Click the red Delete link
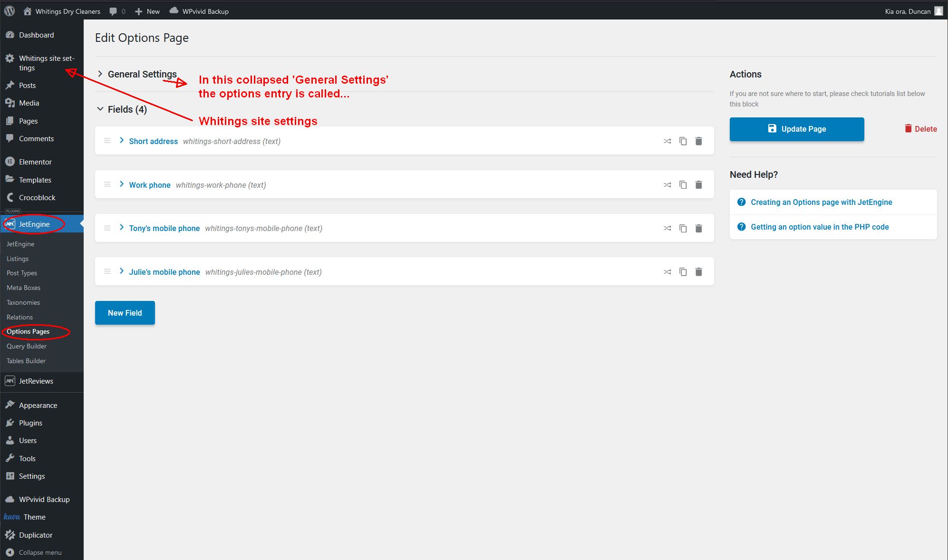The height and width of the screenshot is (560, 948). [920, 129]
